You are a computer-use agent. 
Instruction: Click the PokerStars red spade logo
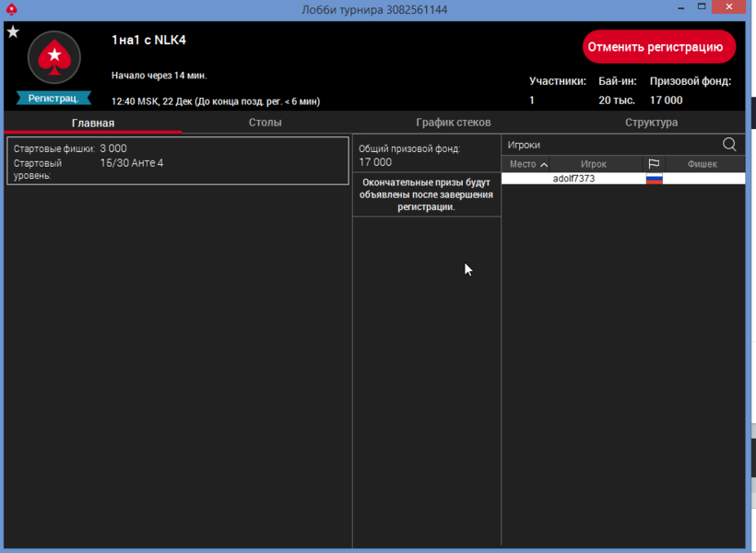(54, 58)
